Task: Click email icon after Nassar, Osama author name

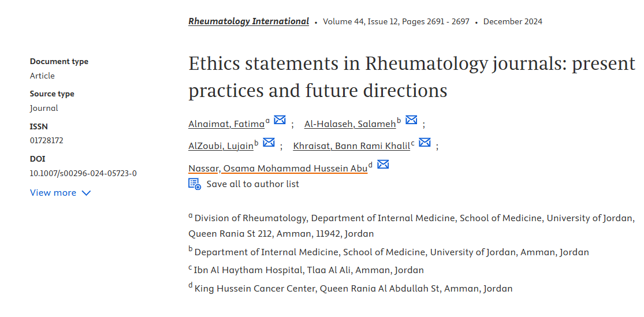Action: point(383,165)
